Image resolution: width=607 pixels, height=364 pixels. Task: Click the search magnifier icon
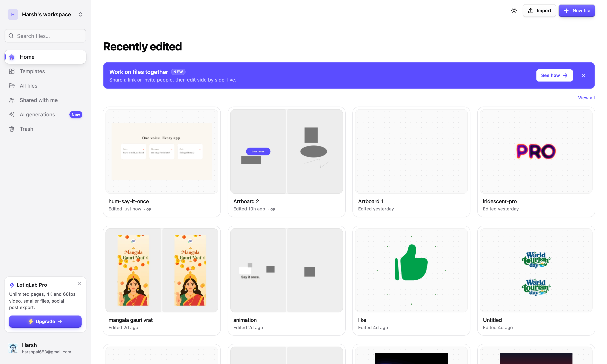[x=11, y=36]
